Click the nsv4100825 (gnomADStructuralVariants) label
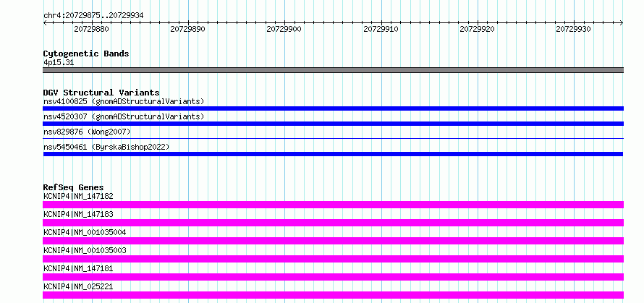 (x=124, y=101)
